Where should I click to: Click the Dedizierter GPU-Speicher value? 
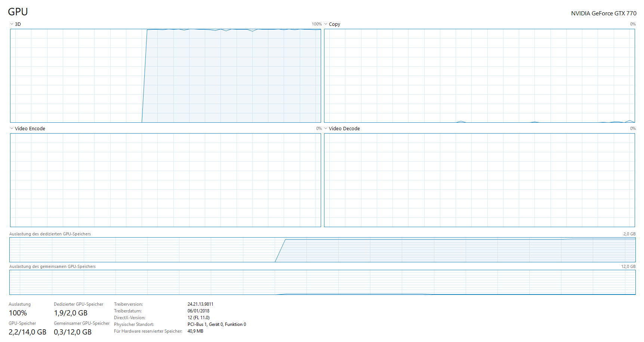70,313
